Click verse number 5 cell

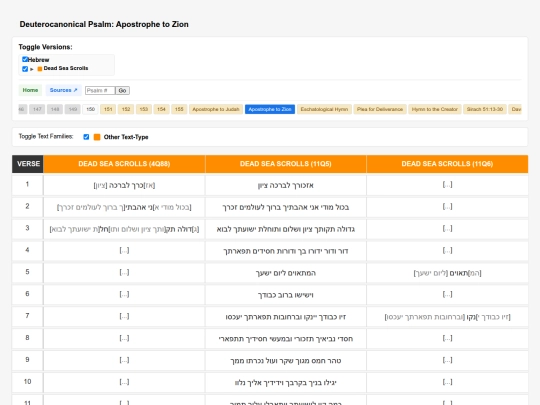(x=28, y=273)
